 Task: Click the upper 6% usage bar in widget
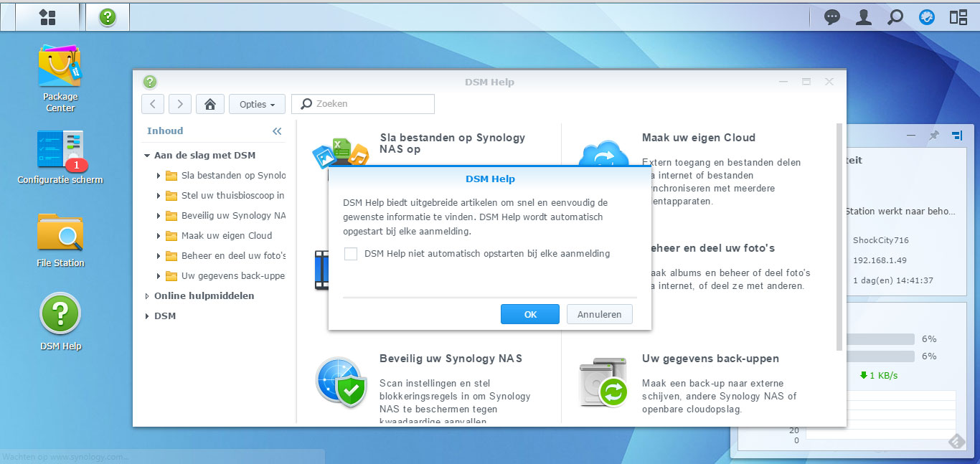[x=880, y=339]
